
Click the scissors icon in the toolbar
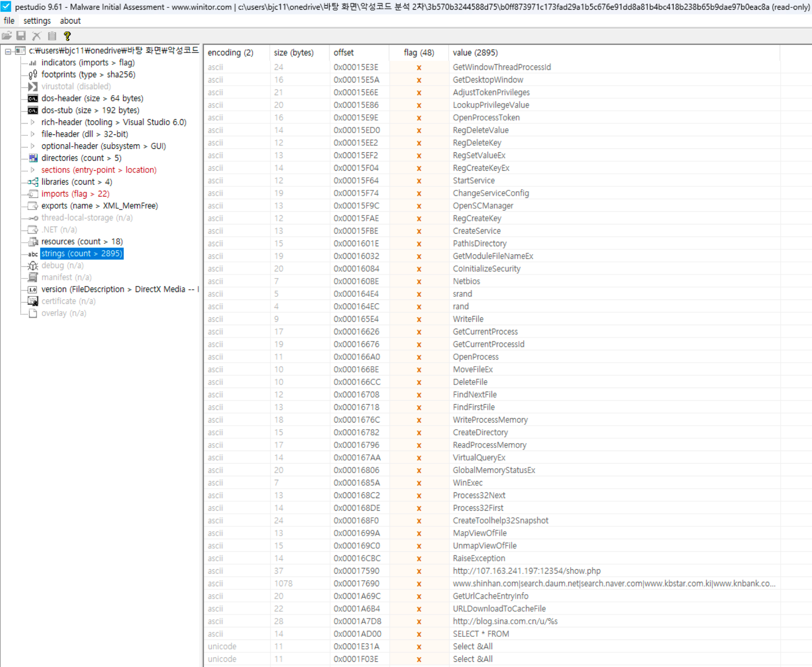37,36
